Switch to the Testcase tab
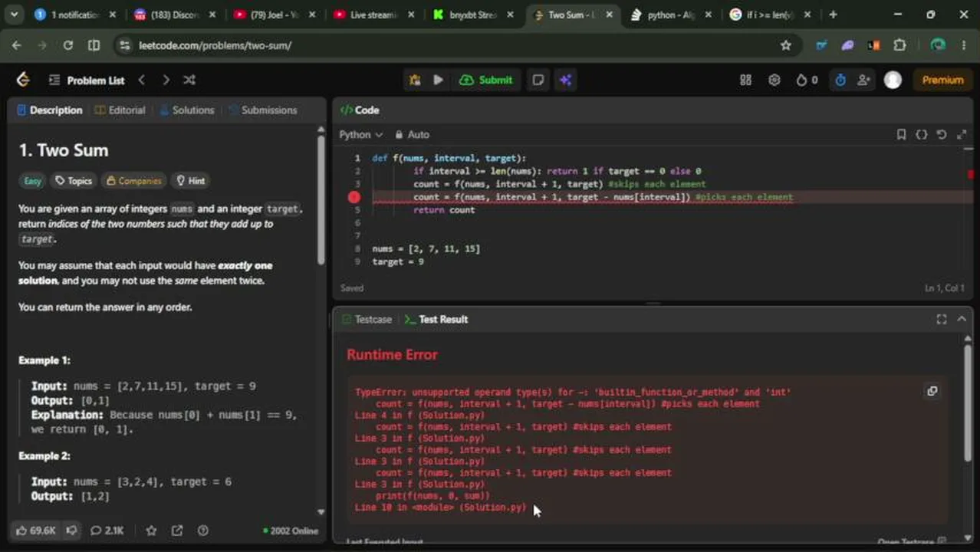 point(367,319)
